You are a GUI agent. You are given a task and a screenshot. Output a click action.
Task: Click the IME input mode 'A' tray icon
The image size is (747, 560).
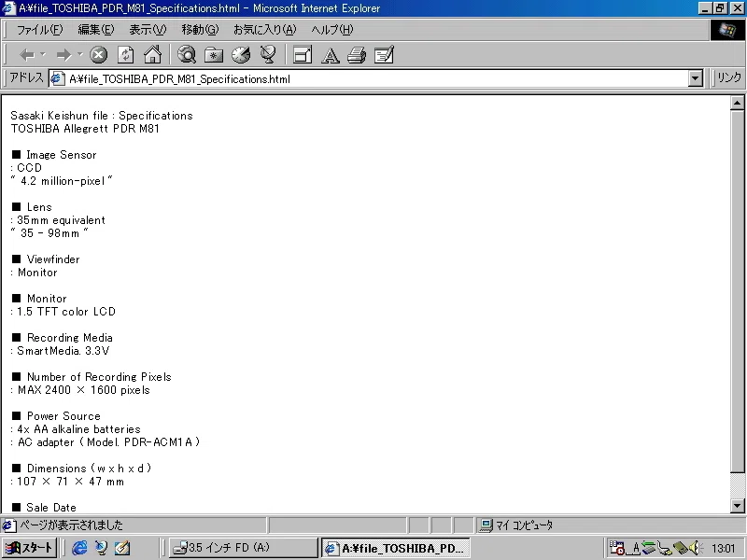tap(636, 548)
